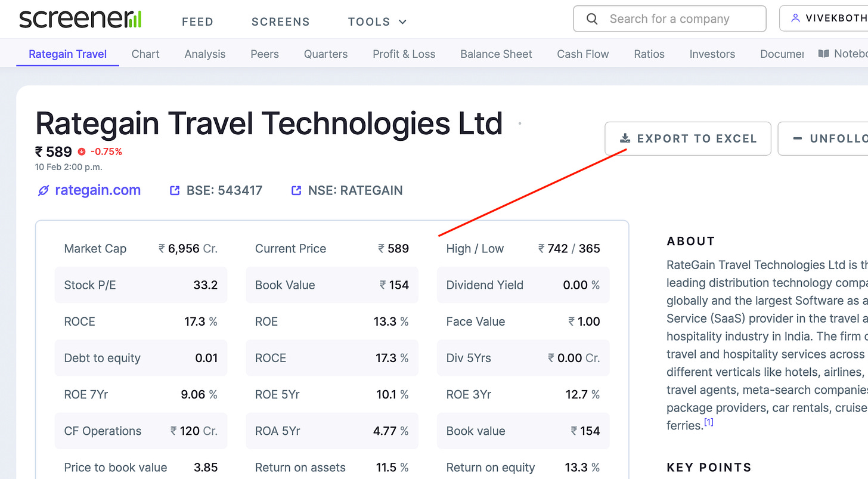Click the Dividend Yield value 0.00 %
868x479 pixels.
pos(581,285)
